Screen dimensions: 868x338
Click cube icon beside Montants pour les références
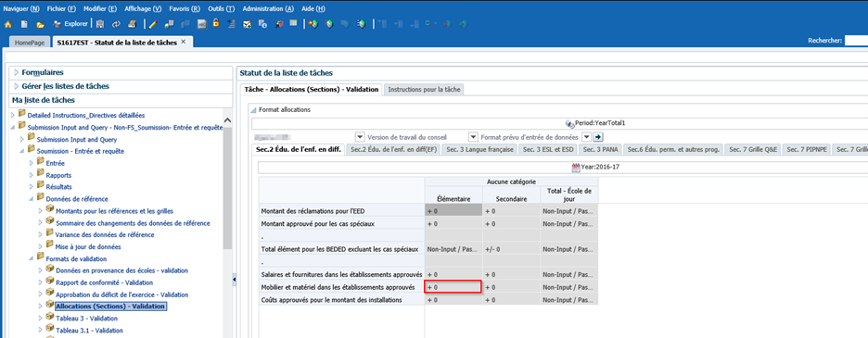[50, 209]
